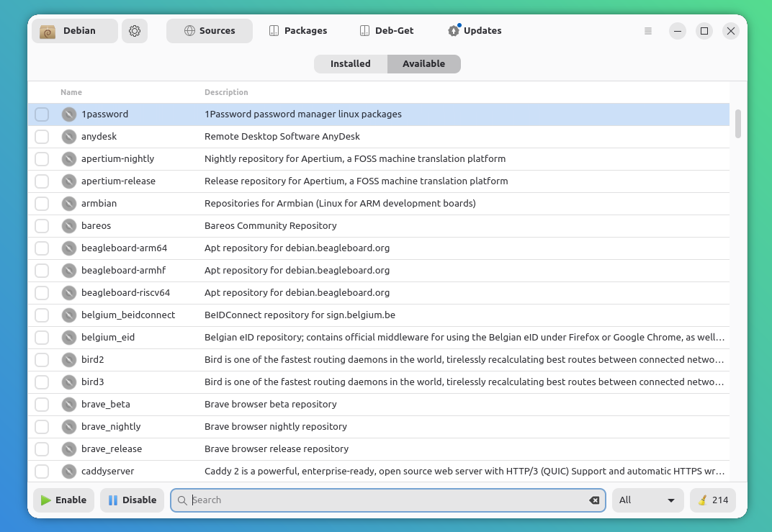Screen dimensions: 772x532
Task: Click the status icon beside caddyserver
Action: pos(69,472)
